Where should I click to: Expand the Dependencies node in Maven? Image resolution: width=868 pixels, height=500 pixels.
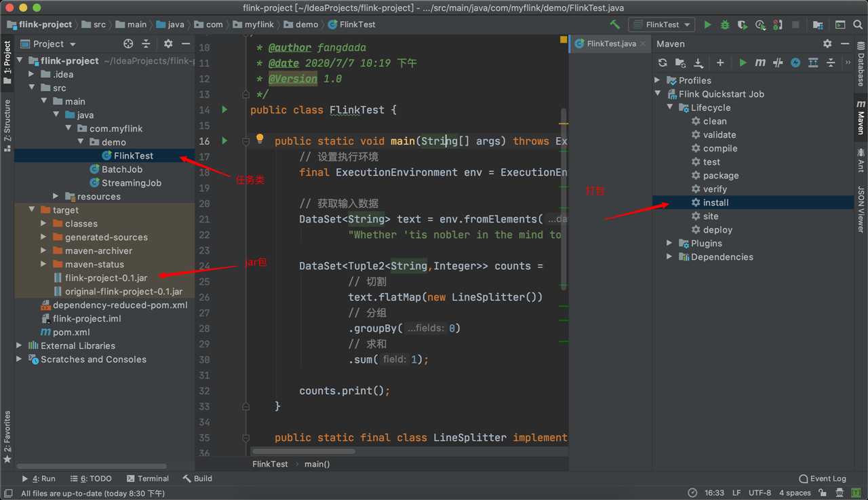(x=669, y=256)
